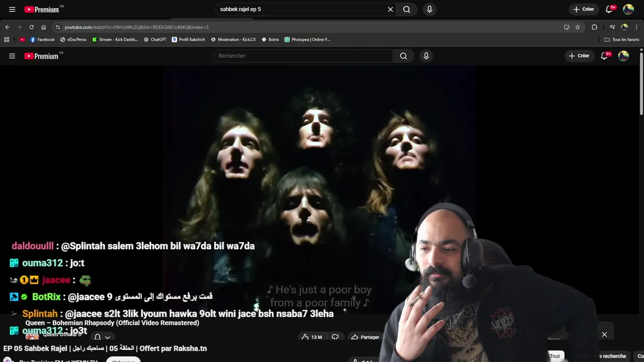Go back with the browser back arrow
The height and width of the screenshot is (362, 644).
coord(7,27)
